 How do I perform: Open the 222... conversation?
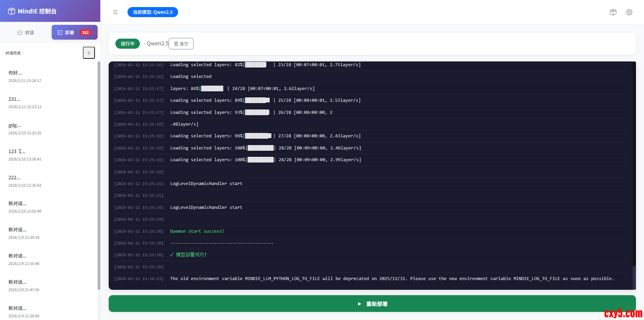(x=49, y=181)
